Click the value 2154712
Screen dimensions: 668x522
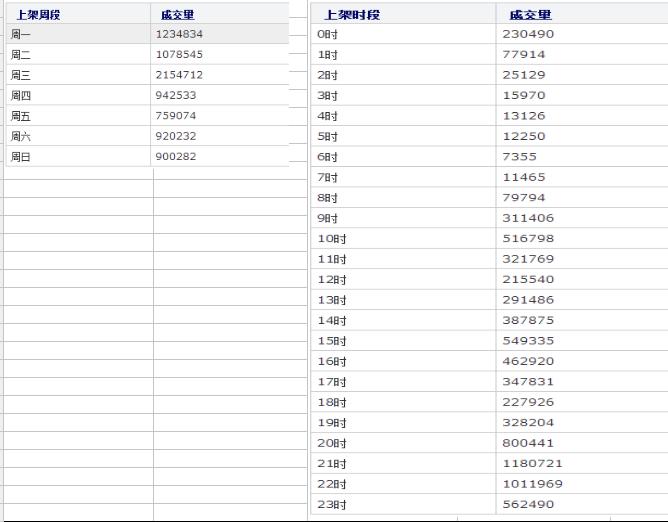179,75
